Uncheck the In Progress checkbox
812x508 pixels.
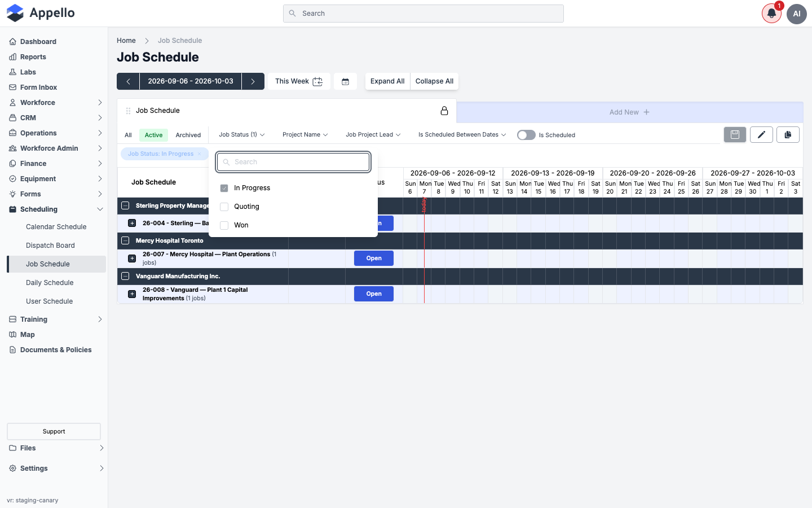224,188
